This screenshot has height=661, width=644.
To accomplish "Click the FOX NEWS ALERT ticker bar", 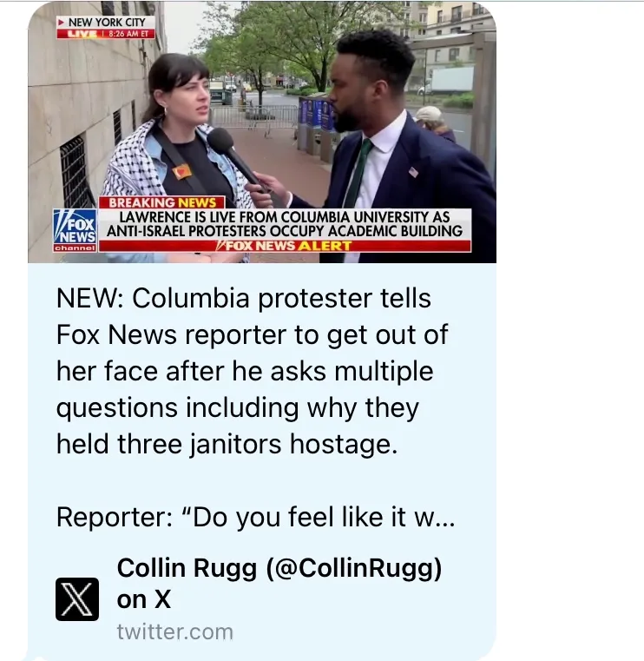I will pyautogui.click(x=285, y=246).
